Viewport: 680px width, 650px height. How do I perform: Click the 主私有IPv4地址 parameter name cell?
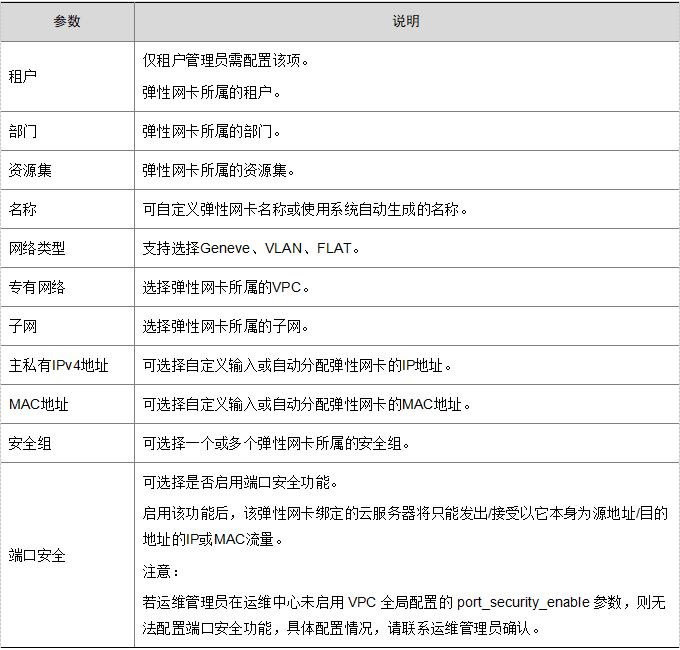(x=58, y=365)
